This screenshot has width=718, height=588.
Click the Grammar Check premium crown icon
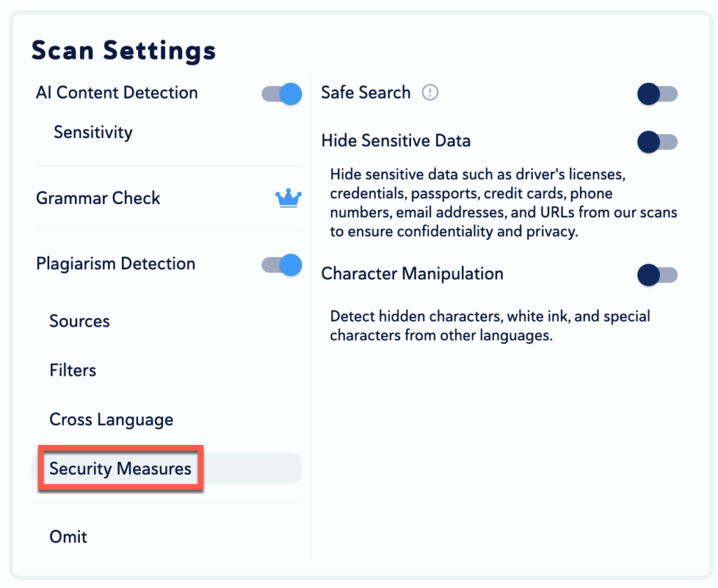coord(288,198)
